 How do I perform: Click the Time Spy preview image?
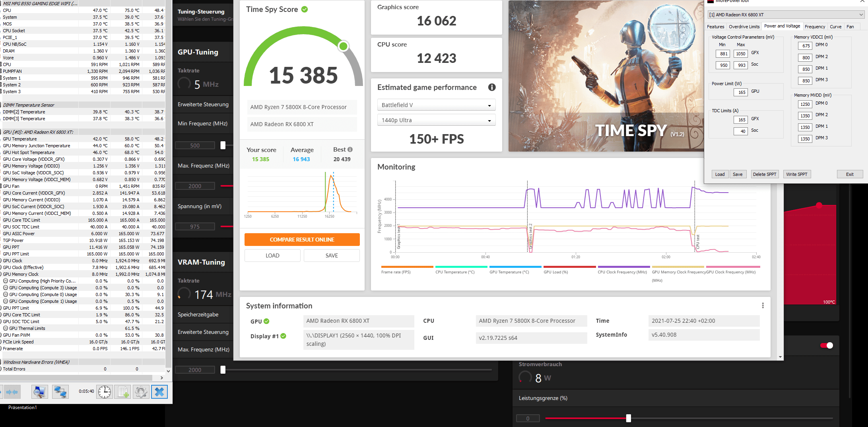click(x=606, y=76)
